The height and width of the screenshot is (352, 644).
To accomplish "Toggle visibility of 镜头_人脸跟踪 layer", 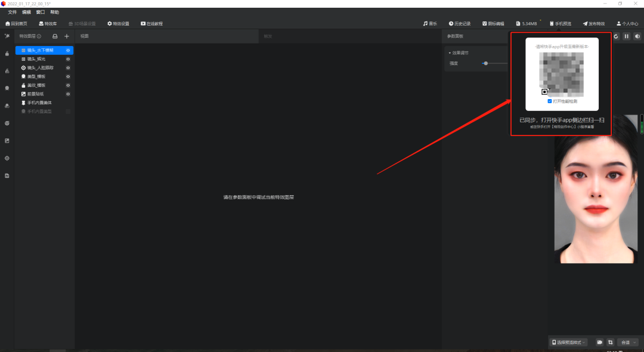I will [68, 68].
